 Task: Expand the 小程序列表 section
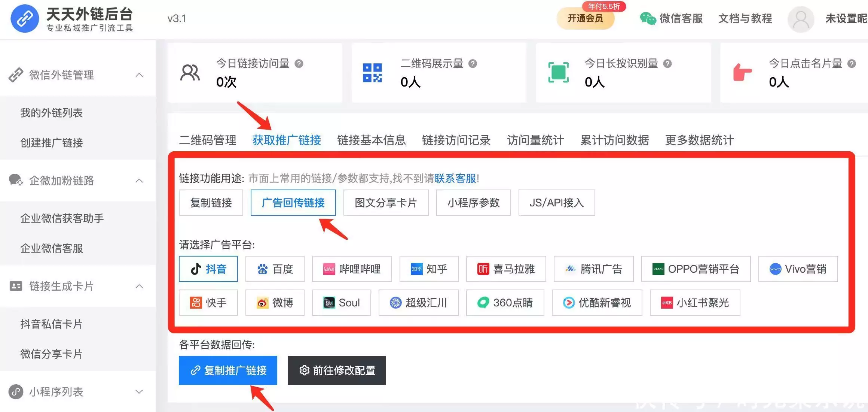(x=138, y=391)
